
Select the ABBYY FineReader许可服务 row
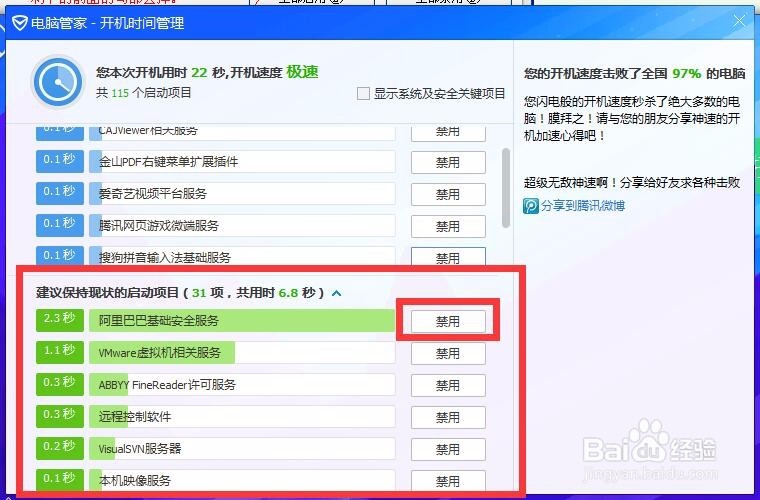(x=242, y=385)
